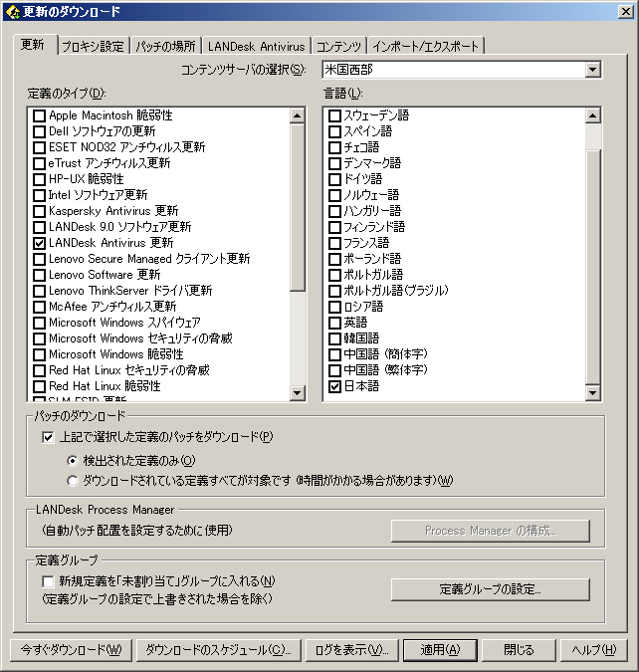Enable HP-UX 脆弱性 checkbox
The height and width of the screenshot is (672, 639).
tap(39, 179)
